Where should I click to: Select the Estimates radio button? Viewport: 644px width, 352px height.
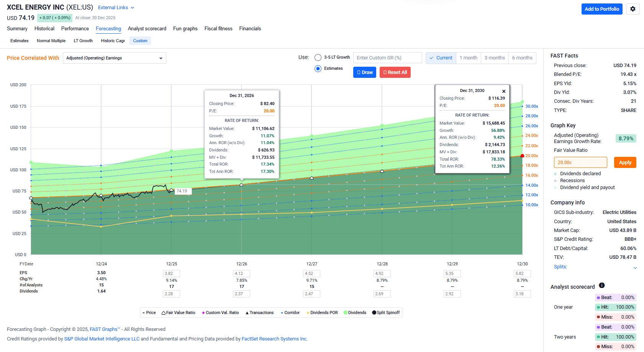tap(318, 69)
